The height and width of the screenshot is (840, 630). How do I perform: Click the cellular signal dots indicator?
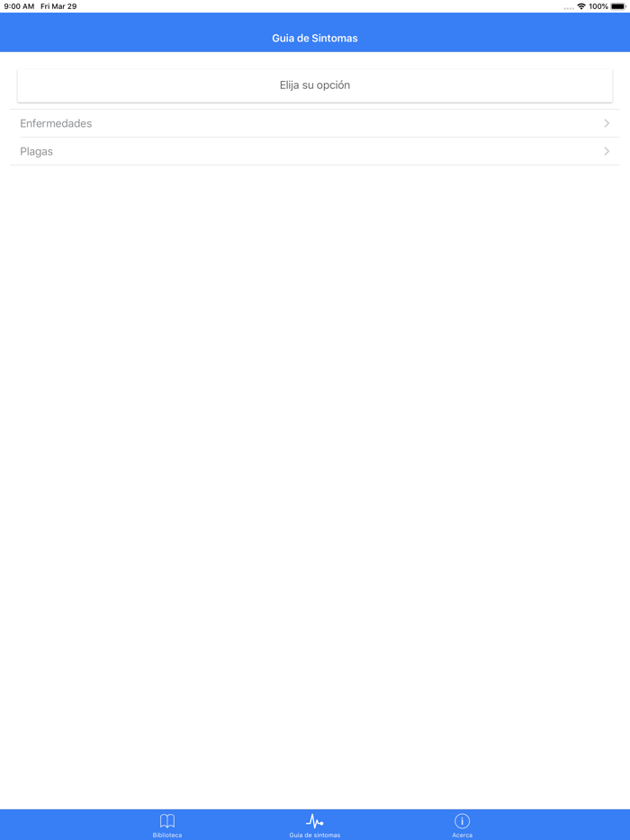tap(569, 8)
